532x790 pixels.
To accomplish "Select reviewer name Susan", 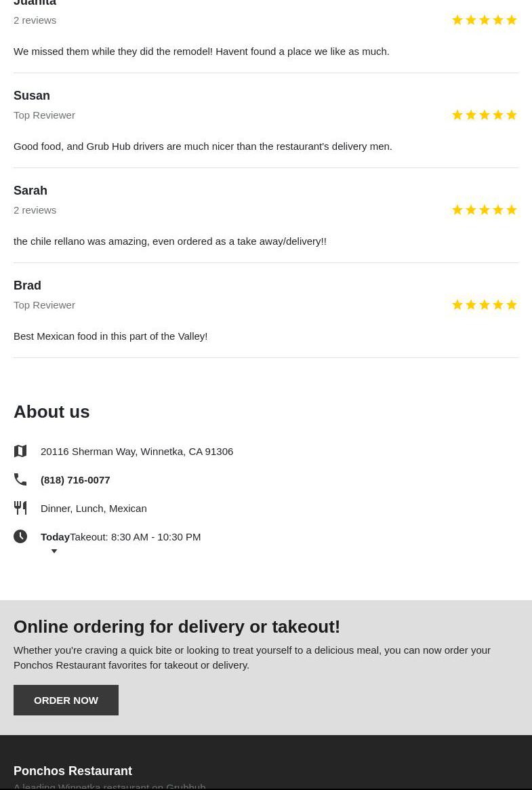I will pos(32,96).
